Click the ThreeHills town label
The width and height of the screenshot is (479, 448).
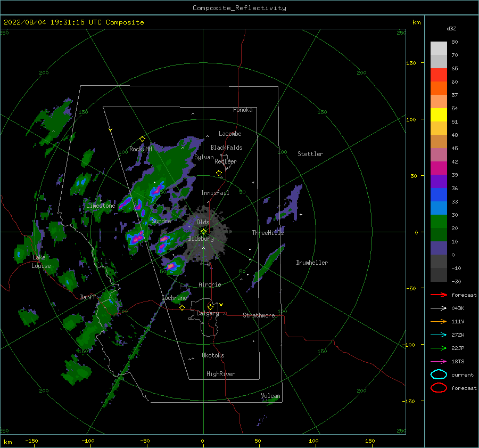268,233
